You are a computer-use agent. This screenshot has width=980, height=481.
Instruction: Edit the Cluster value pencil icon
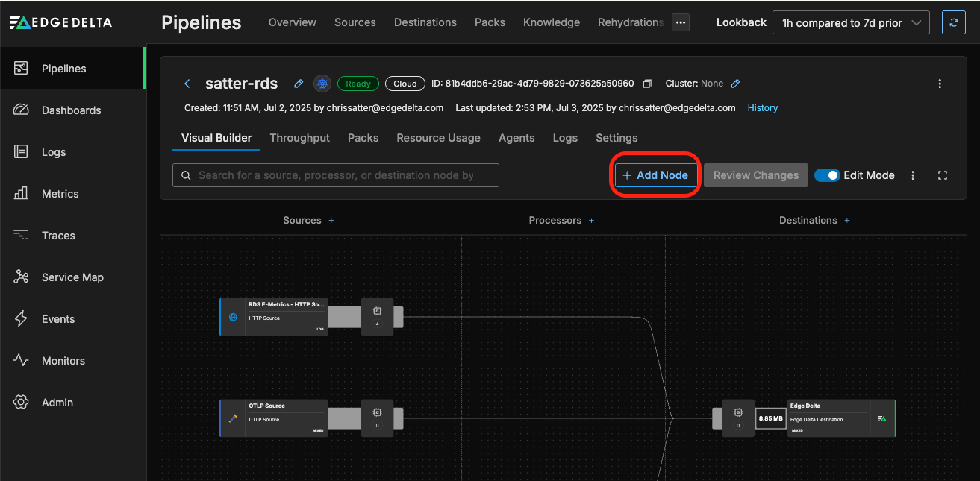pos(735,84)
